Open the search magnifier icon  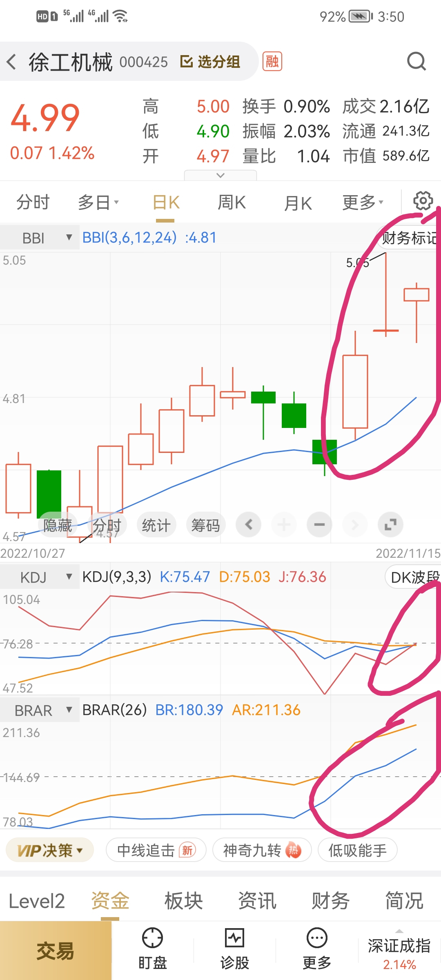416,62
